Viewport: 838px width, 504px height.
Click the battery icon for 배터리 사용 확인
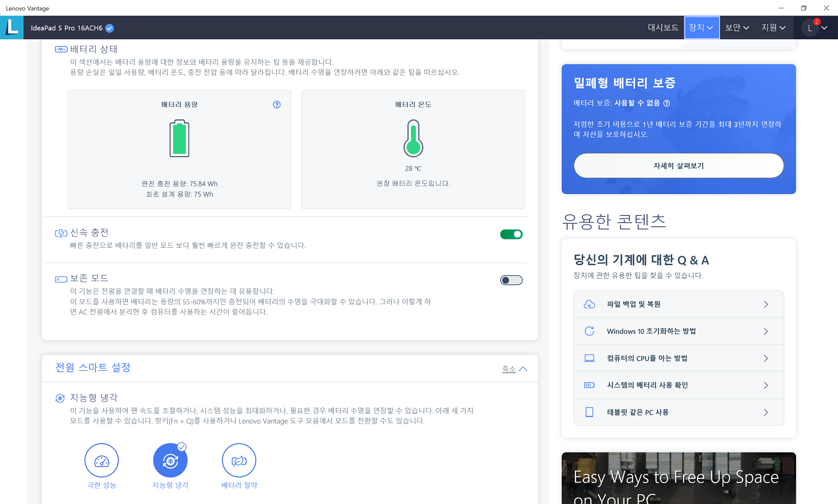pos(589,385)
